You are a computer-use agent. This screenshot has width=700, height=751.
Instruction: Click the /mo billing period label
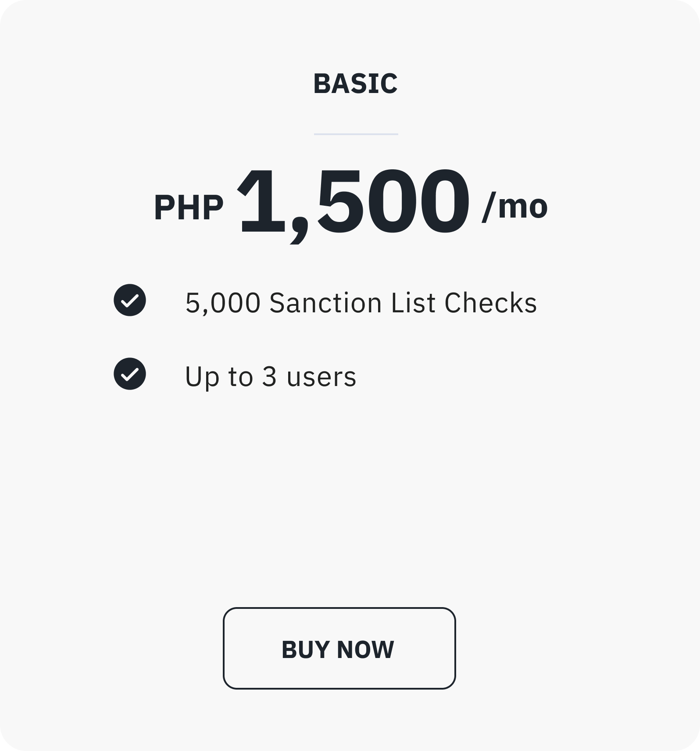[x=514, y=206]
